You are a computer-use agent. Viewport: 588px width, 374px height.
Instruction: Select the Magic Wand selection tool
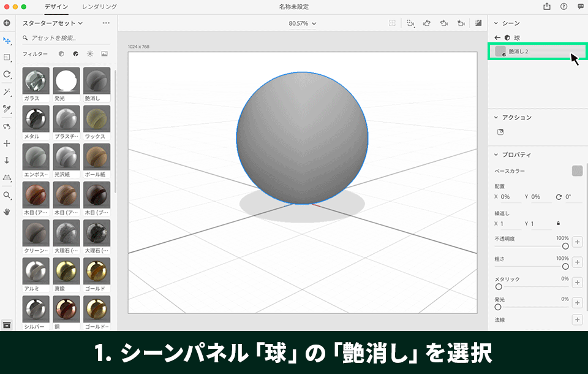click(x=7, y=92)
